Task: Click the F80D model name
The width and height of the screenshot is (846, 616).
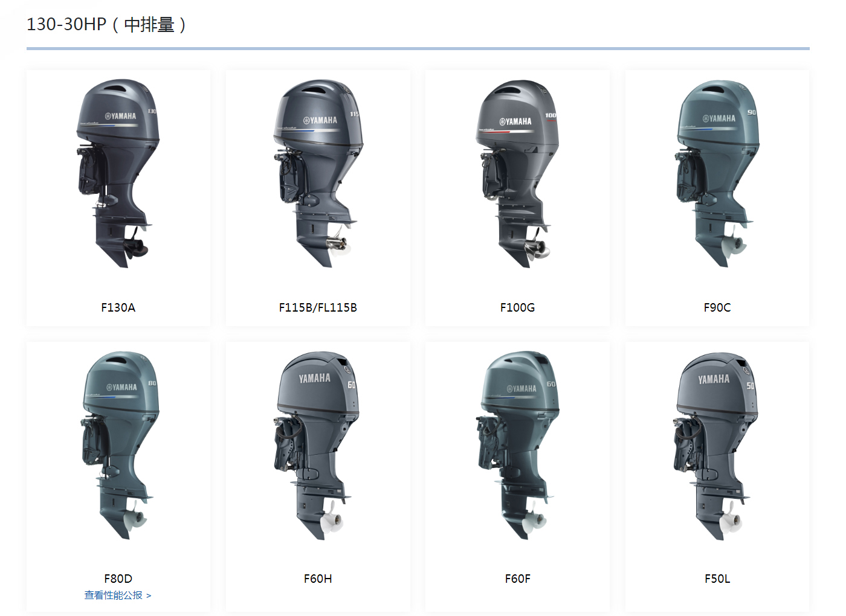Action: (118, 579)
